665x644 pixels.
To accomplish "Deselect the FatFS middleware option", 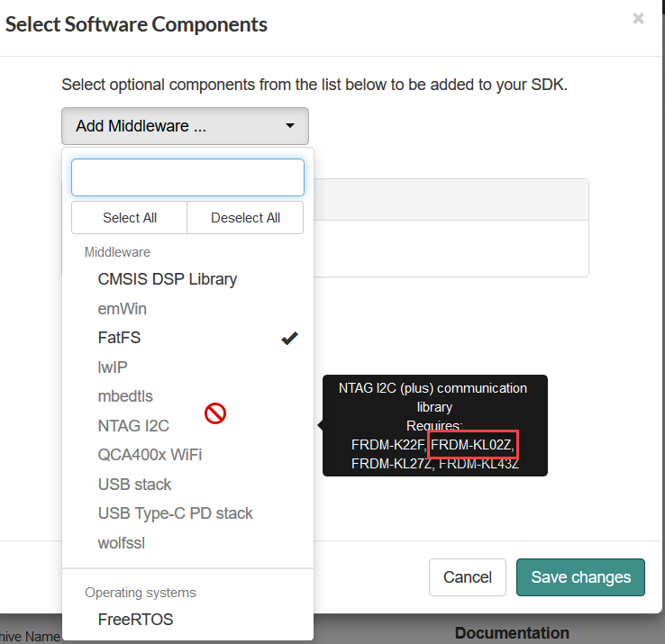I will click(120, 338).
